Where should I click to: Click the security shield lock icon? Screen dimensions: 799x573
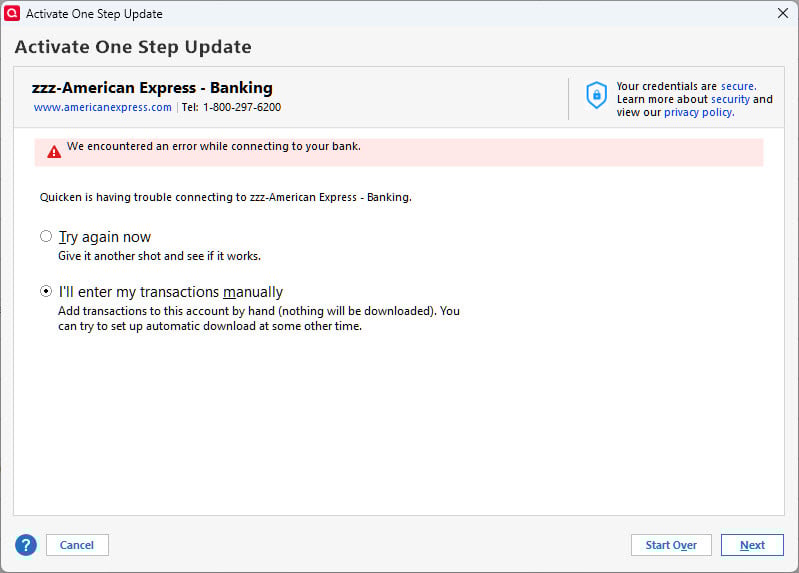point(596,95)
